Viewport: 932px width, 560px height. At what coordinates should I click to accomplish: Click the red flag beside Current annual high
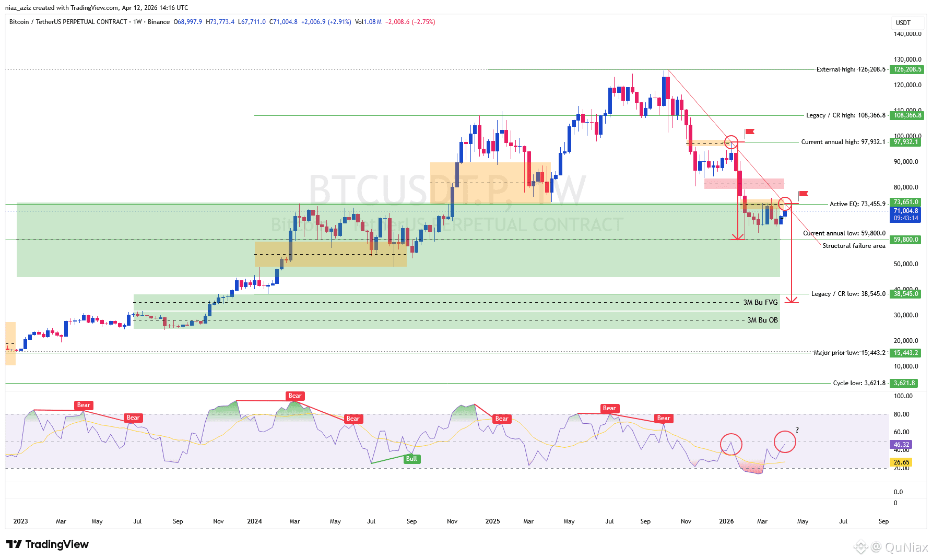[x=750, y=132]
